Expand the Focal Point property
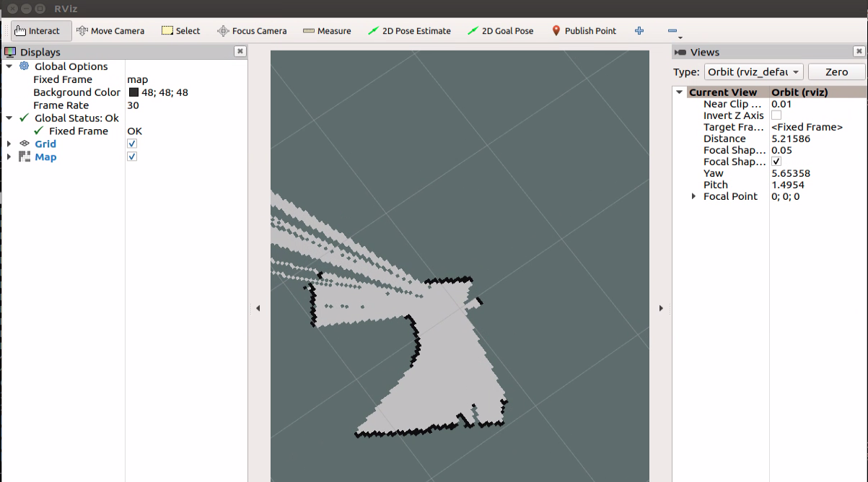868x482 pixels. (x=694, y=196)
